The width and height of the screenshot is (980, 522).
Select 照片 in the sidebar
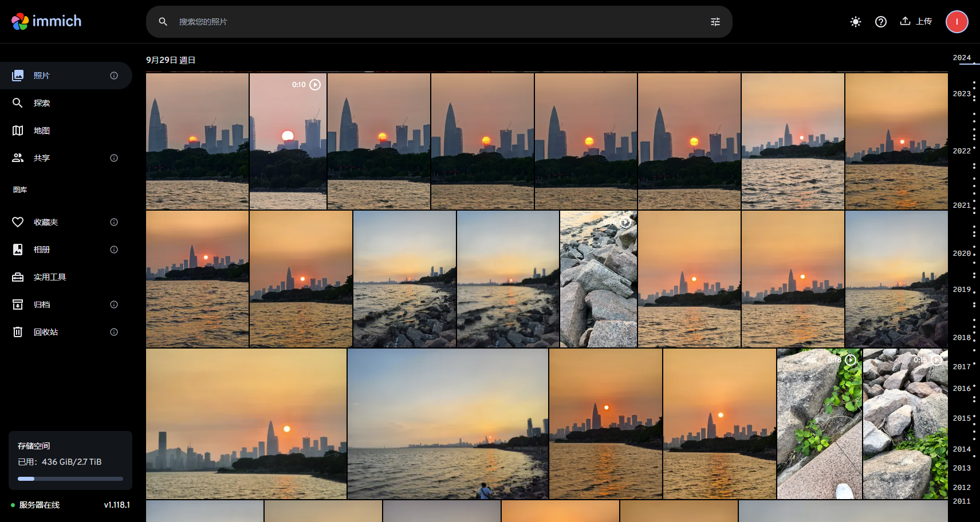(x=66, y=76)
